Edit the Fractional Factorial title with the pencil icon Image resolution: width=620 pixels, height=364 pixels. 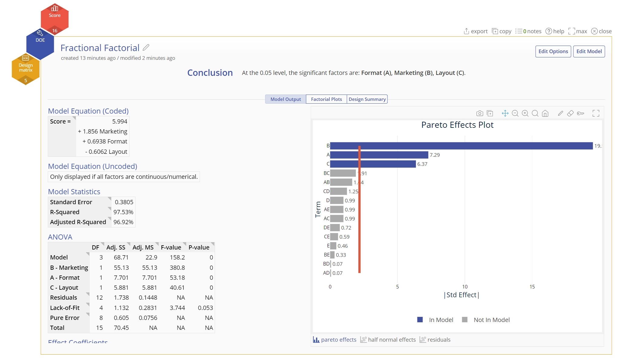(x=146, y=47)
